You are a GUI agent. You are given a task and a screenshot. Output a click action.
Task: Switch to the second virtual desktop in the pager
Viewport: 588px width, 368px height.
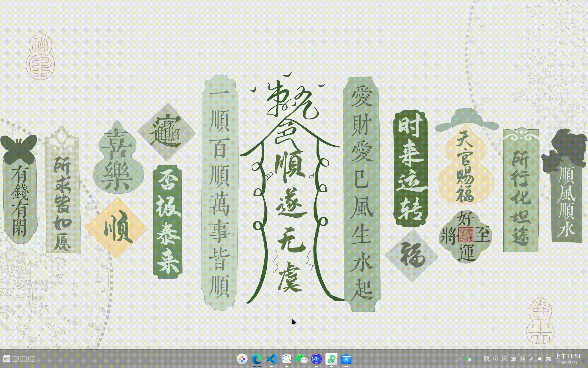pos(15,359)
